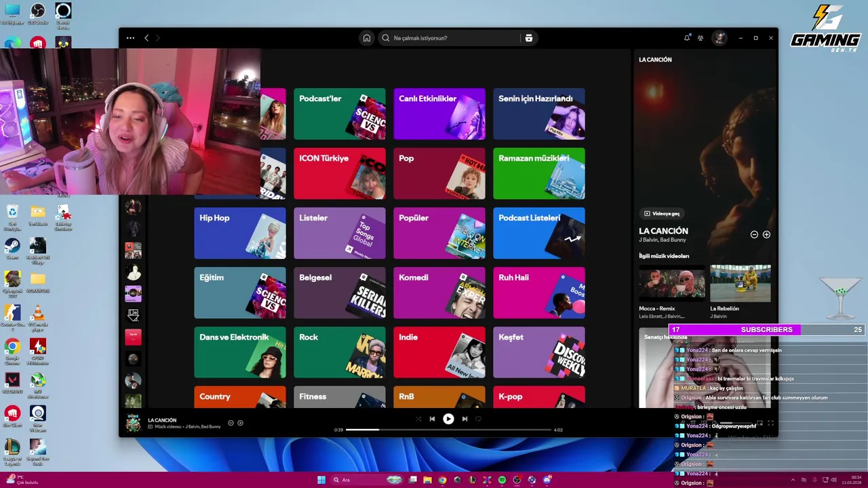The height and width of the screenshot is (488, 868).
Task: Open the Podcast'ler category tile
Action: pos(340,114)
